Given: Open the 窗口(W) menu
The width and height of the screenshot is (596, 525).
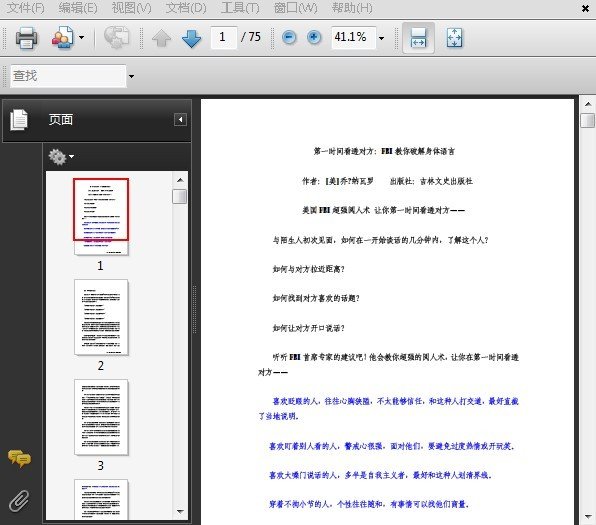Looking at the screenshot, I should coord(295,8).
